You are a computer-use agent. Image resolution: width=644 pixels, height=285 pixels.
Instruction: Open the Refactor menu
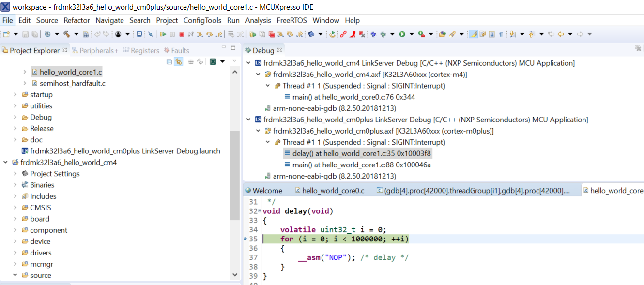pyautogui.click(x=77, y=20)
